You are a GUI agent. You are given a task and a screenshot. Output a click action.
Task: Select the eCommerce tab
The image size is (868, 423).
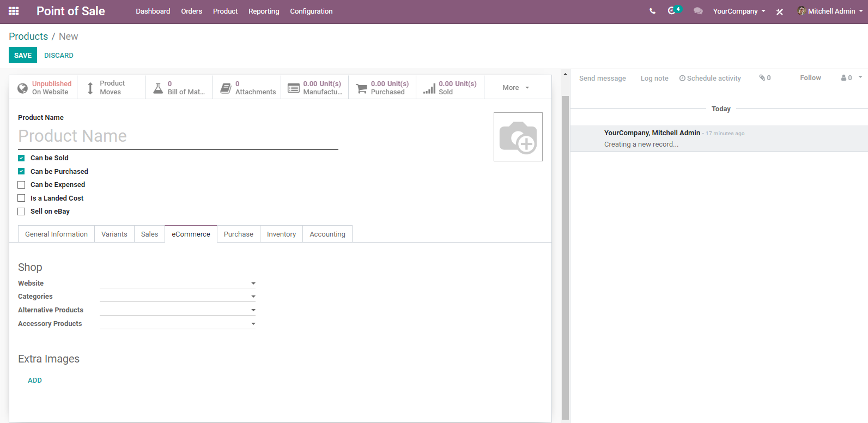coord(191,234)
